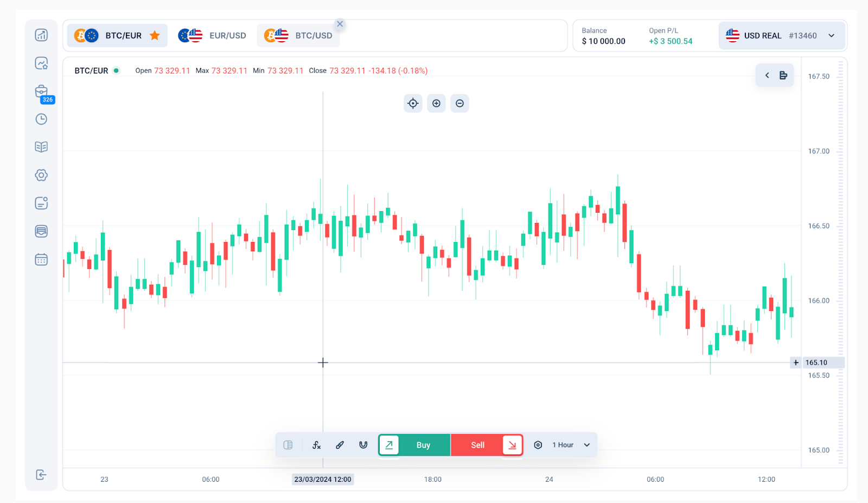Toggle the split chart view icon
The width and height of the screenshot is (868, 503).
288,444
